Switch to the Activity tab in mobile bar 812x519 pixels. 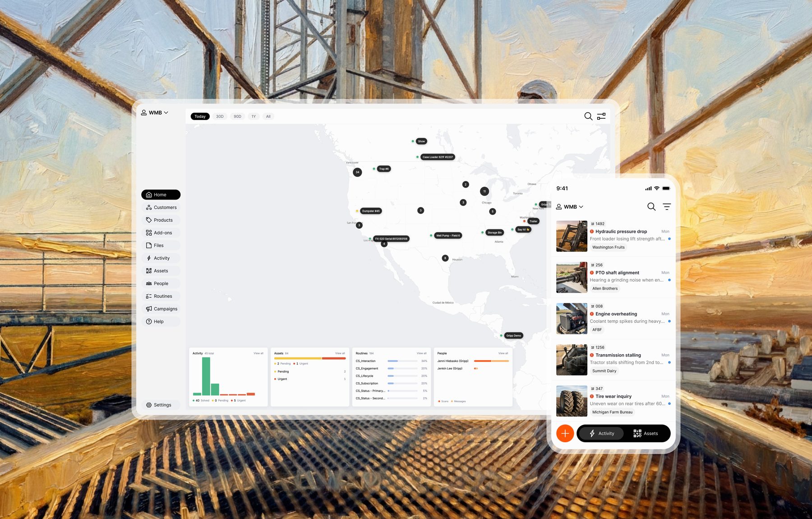click(x=601, y=433)
